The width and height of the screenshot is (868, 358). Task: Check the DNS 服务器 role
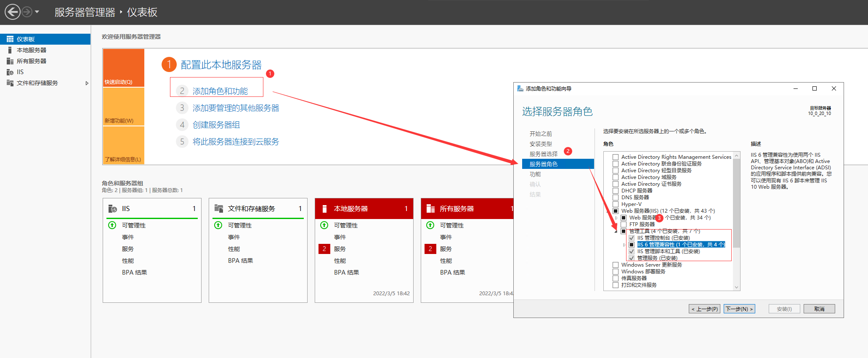point(616,198)
